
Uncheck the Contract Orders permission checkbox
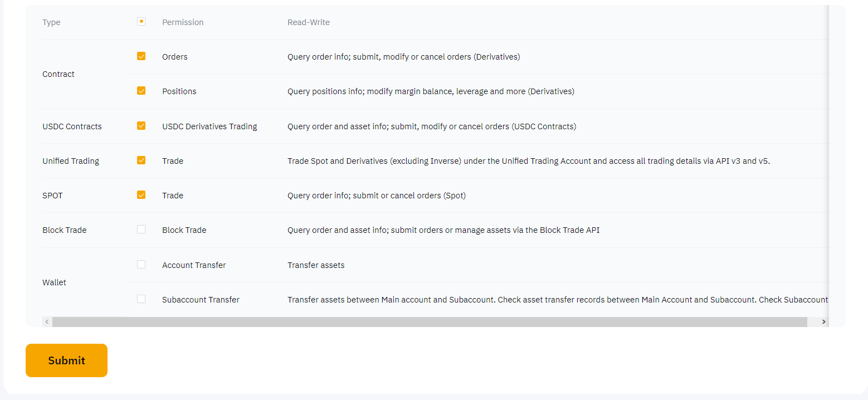click(142, 56)
